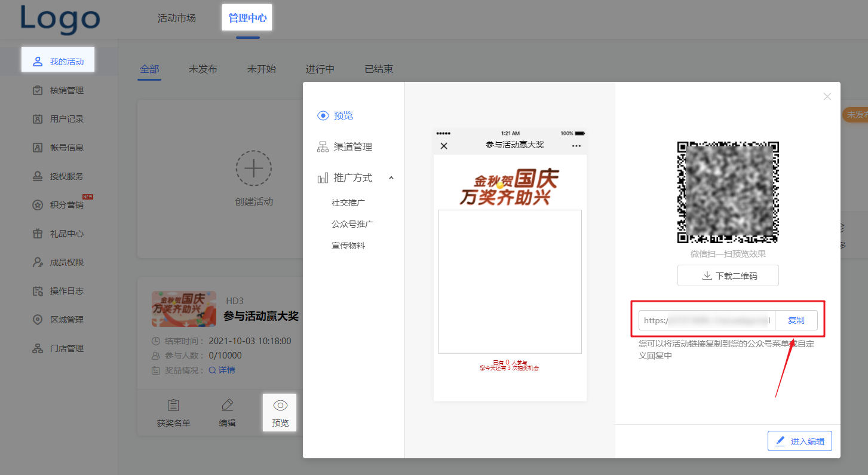This screenshot has width=868, height=475.
Task: Select 社交推广 submenu item
Action: 348,203
